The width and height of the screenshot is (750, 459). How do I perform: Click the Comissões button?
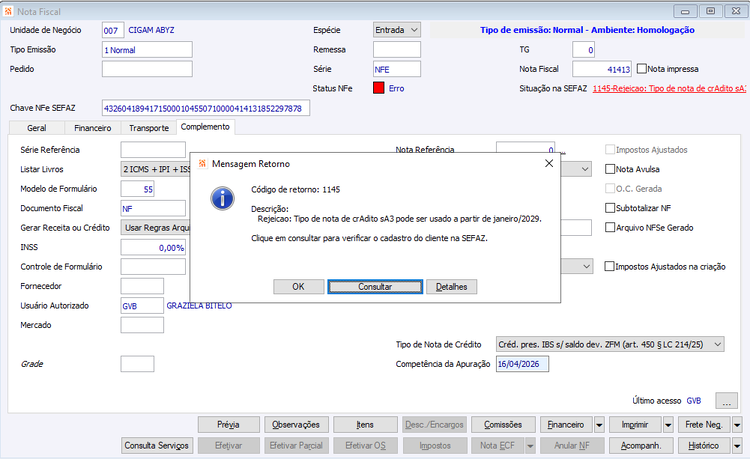click(x=503, y=425)
